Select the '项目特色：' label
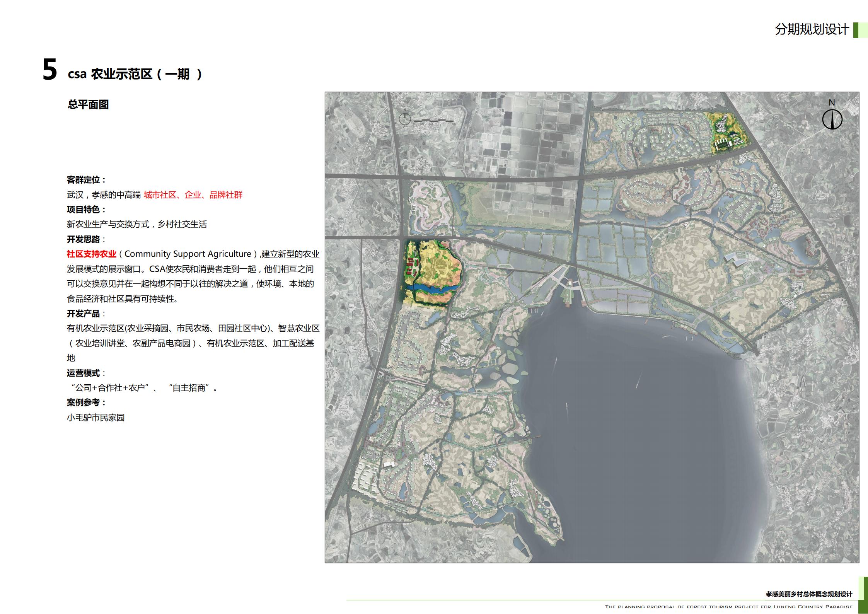 point(86,210)
